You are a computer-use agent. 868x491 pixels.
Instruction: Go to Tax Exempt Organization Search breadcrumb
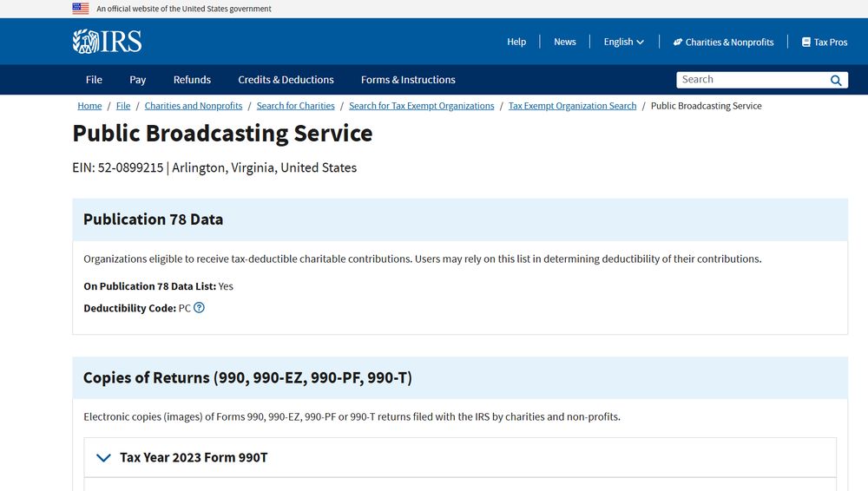[x=572, y=106]
